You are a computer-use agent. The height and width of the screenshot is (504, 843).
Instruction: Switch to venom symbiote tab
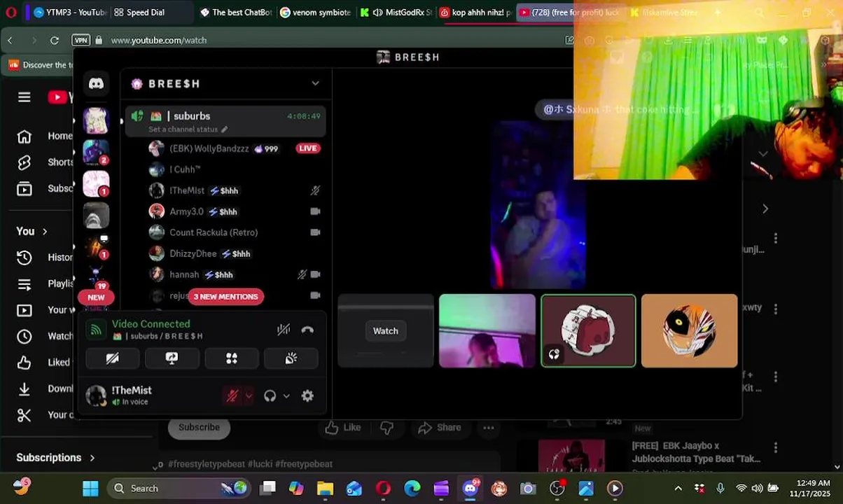315,12
